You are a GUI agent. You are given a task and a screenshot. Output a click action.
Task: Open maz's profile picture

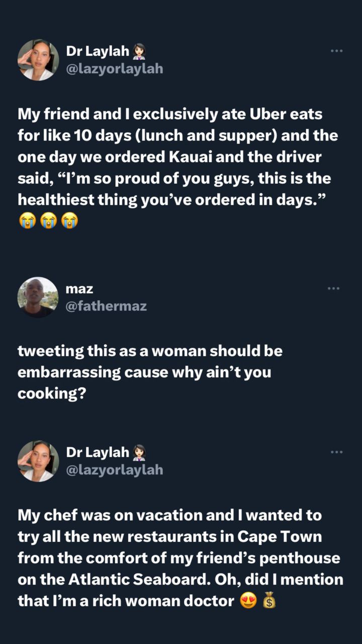tap(38, 297)
